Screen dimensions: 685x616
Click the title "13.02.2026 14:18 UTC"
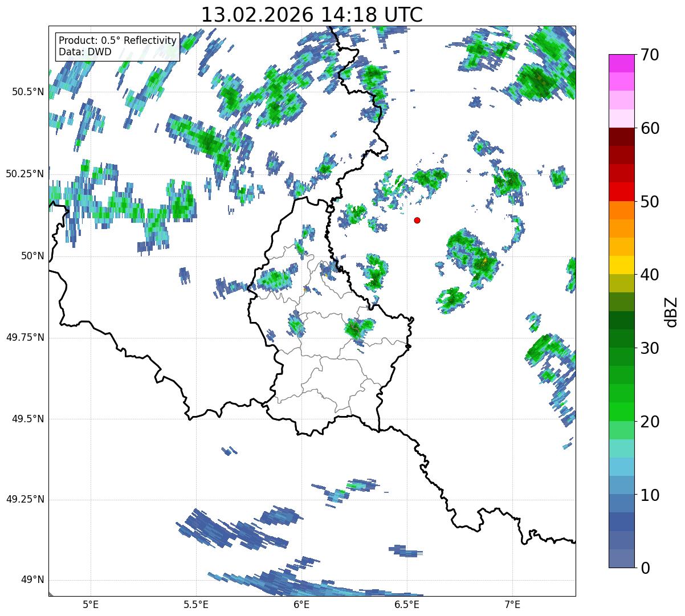coord(312,15)
